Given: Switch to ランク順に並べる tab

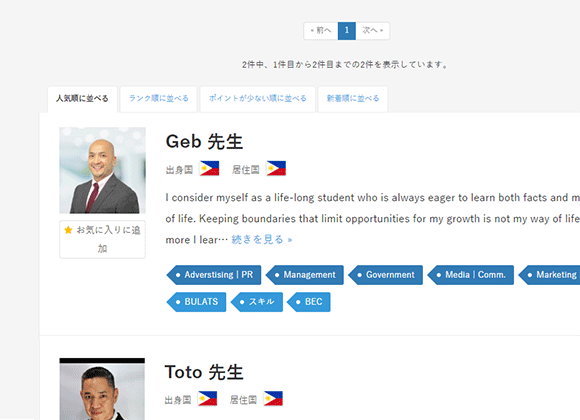Looking at the screenshot, I should click(159, 98).
